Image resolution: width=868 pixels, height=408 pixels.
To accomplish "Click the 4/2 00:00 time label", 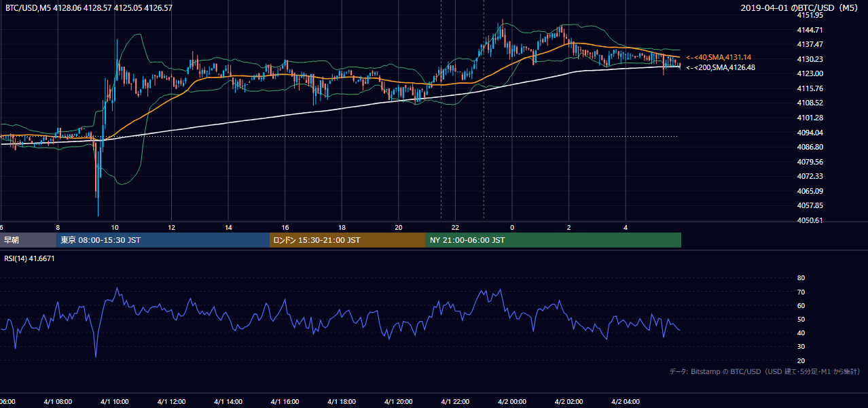I will point(512,402).
